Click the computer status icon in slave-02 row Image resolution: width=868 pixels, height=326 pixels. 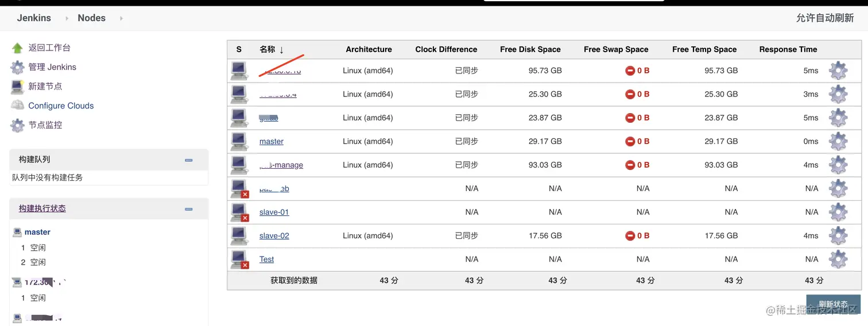239,235
